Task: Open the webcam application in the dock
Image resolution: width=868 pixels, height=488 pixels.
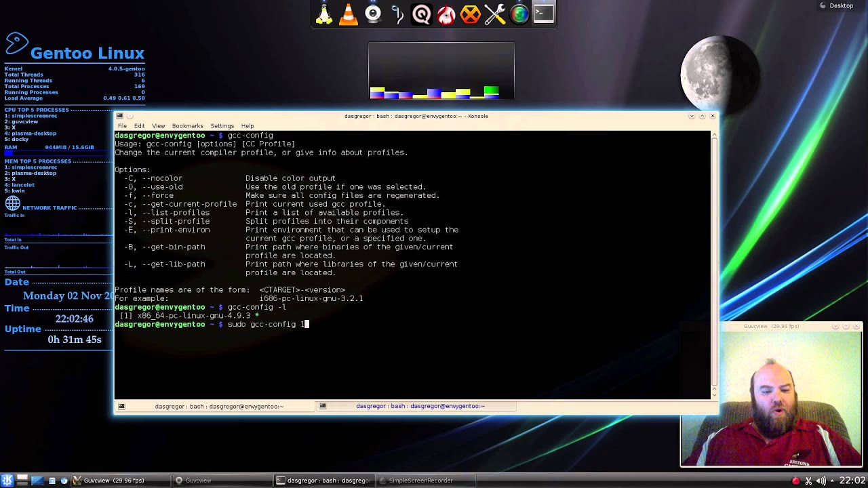Action: [373, 14]
